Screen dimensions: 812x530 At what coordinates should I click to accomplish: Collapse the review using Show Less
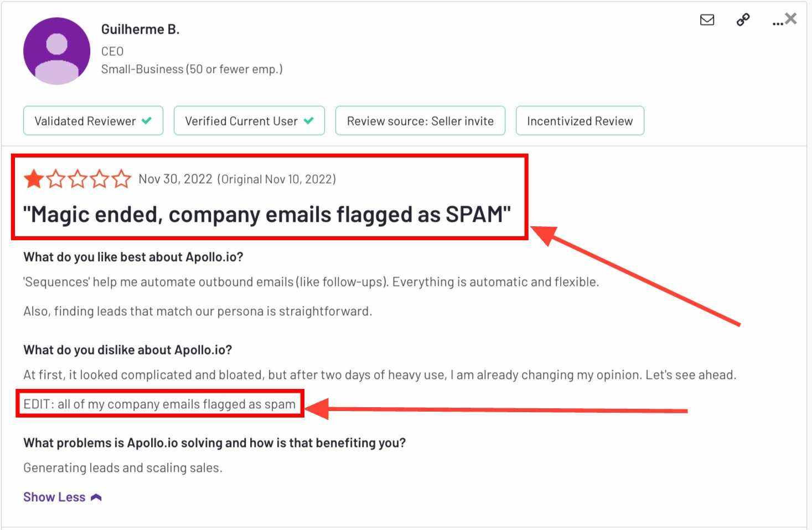(54, 496)
